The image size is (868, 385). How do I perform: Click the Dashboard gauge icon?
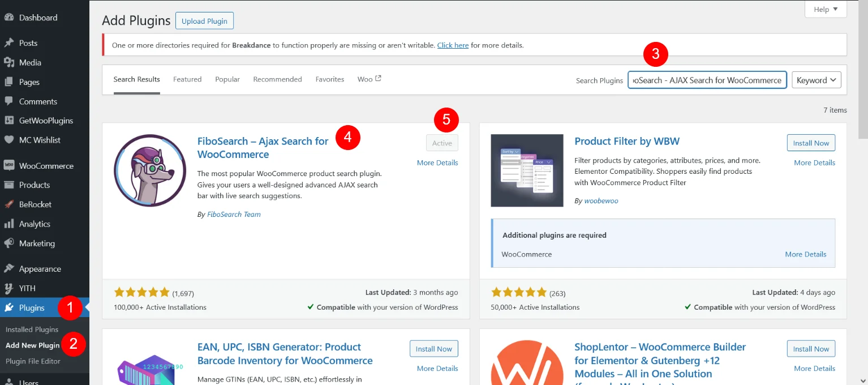pos(9,18)
